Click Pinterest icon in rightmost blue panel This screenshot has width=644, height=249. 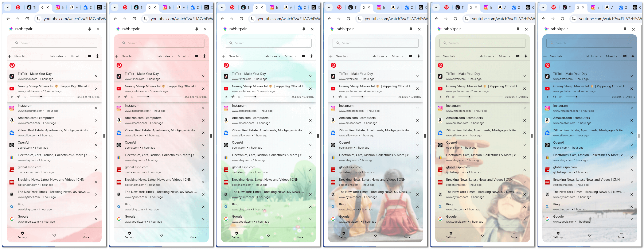tap(547, 66)
